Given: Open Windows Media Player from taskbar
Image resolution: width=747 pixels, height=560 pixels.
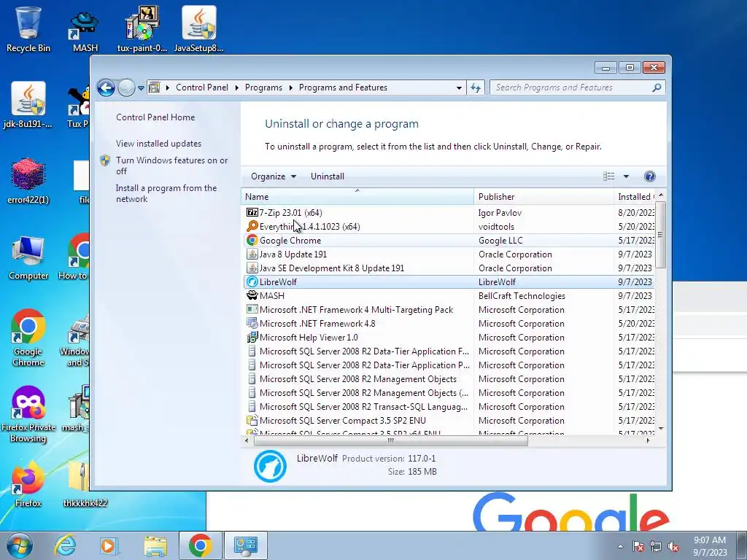Looking at the screenshot, I should point(109,545).
